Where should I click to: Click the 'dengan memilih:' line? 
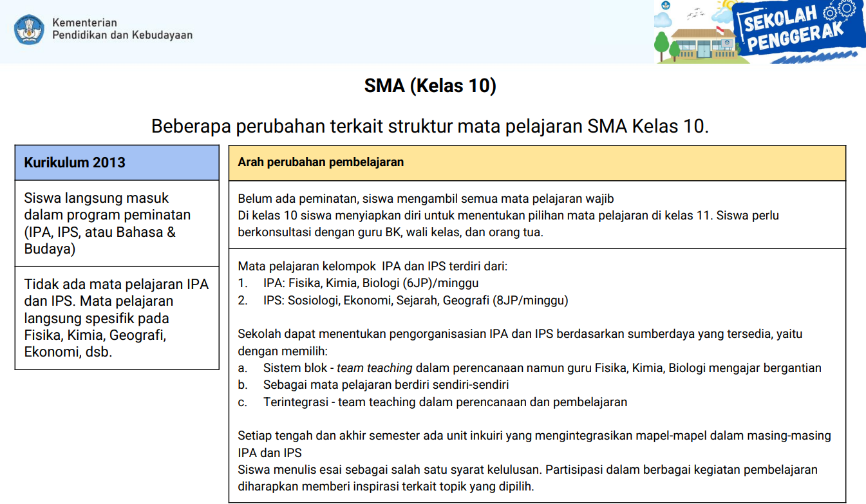[283, 351]
